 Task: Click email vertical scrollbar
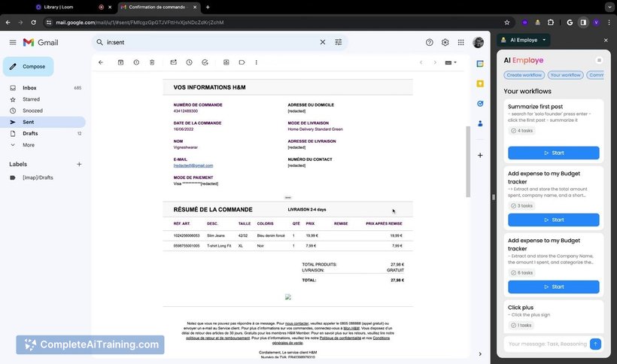coord(468,162)
